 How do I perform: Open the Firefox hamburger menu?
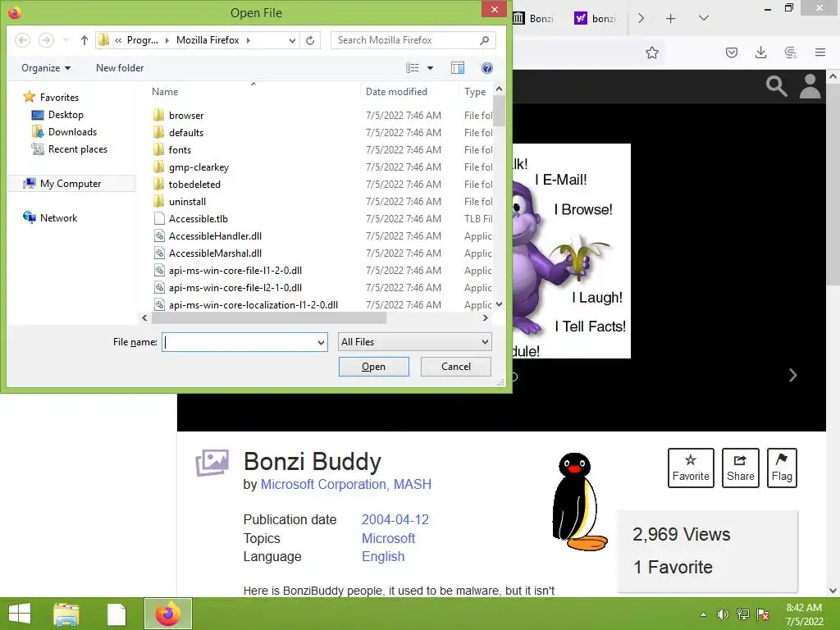click(820, 52)
